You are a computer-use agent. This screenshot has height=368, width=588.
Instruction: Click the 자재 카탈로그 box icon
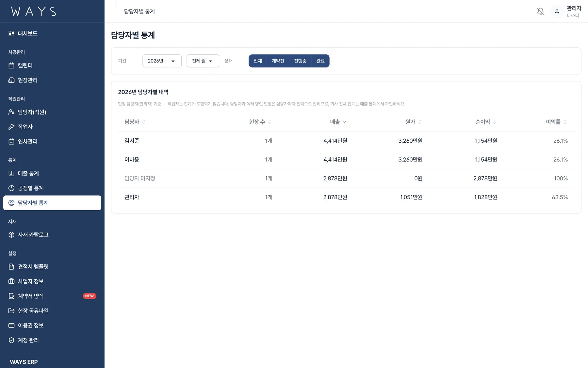[11, 235]
